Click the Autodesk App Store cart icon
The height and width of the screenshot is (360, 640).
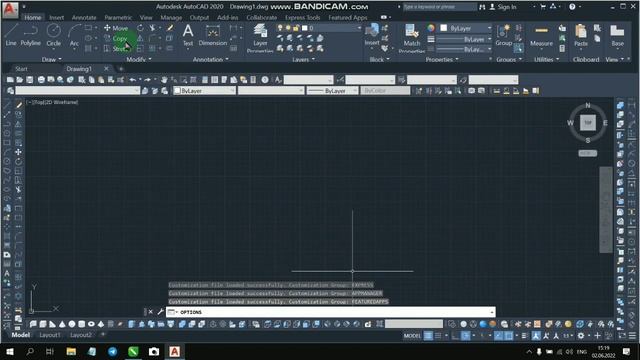[x=543, y=7]
